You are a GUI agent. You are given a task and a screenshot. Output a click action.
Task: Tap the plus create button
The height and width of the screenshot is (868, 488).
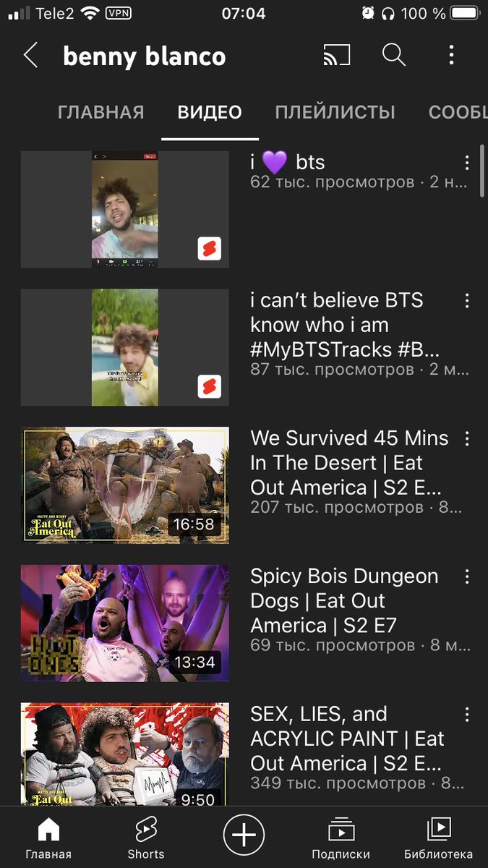tap(244, 835)
